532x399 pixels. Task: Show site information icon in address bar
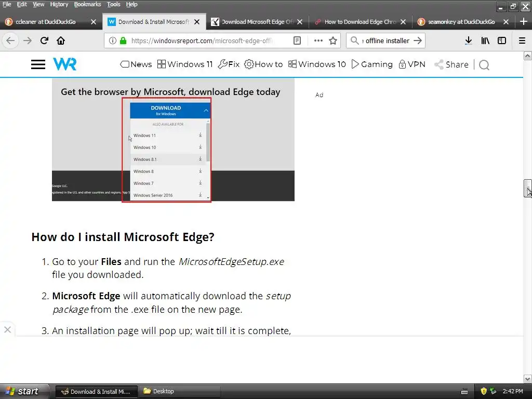click(x=112, y=41)
